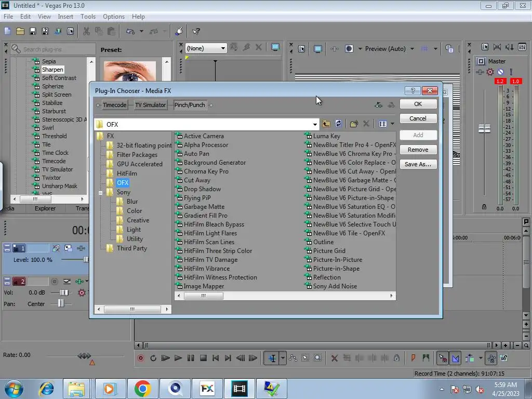Screen dimensions: 532x399
Task: Open the Views dropdown arrow in chooser
Action: tap(393, 124)
